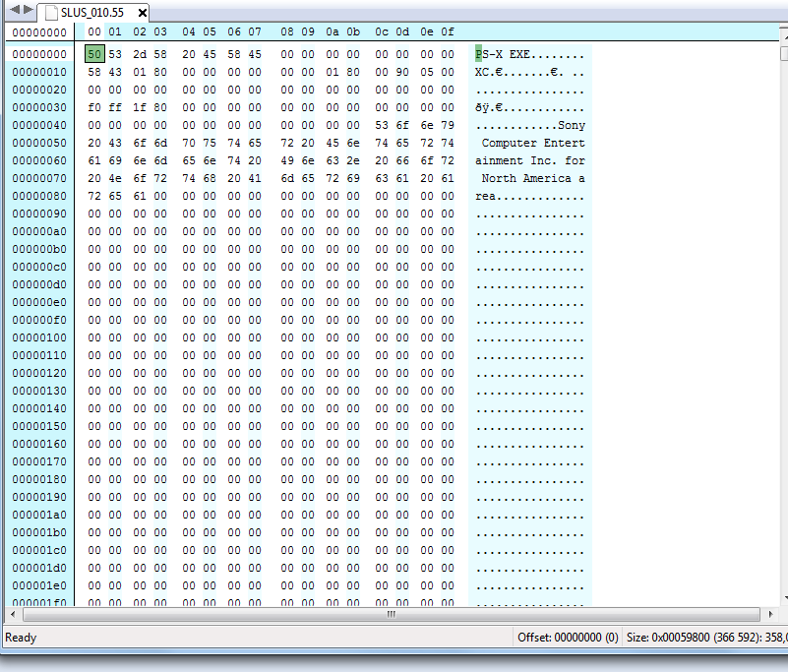Close the SLUS_010.55 tab
The height and width of the screenshot is (672, 788).
tap(143, 13)
